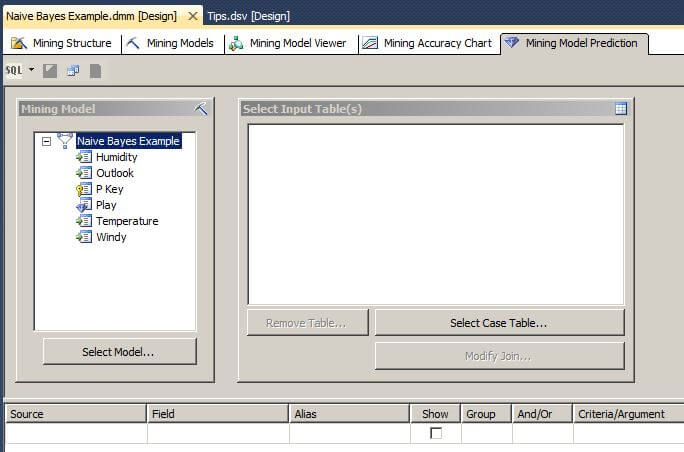Go to the Mining Accuracy Chart tab

tap(428, 43)
